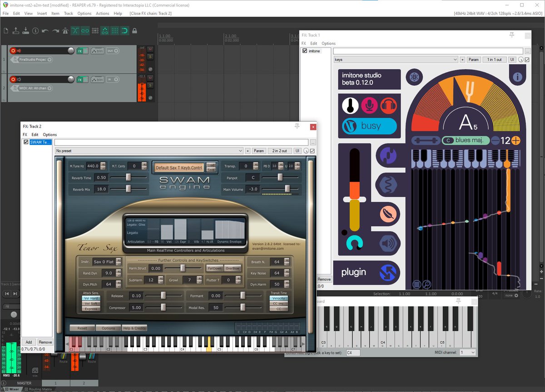
Task: Toggle bypass checkbox in FX Track 1 window
Action: [527, 59]
